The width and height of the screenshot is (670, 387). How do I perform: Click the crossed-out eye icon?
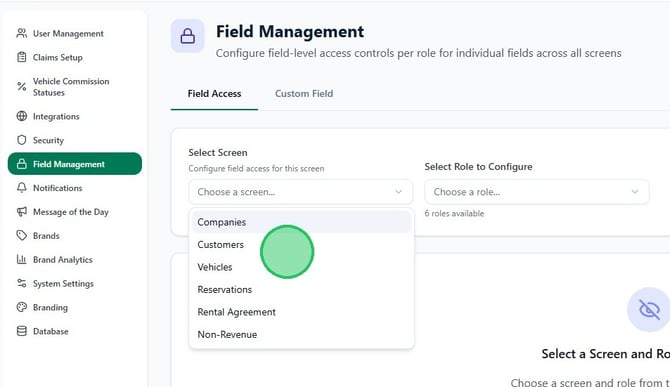(649, 309)
